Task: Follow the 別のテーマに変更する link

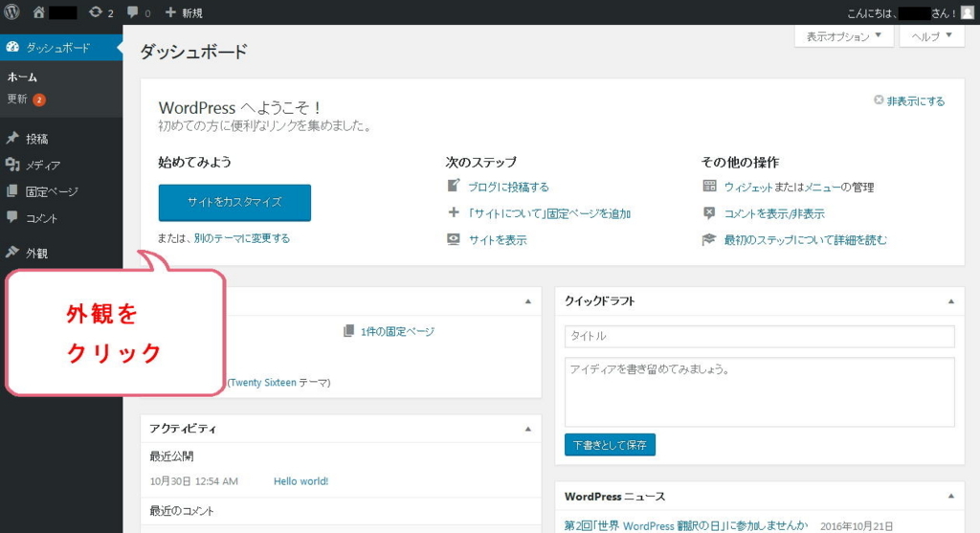Action: tap(242, 238)
